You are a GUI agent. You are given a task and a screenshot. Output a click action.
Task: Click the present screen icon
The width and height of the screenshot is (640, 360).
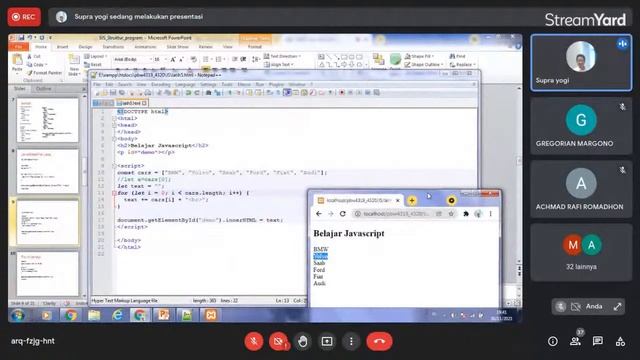coord(327,341)
